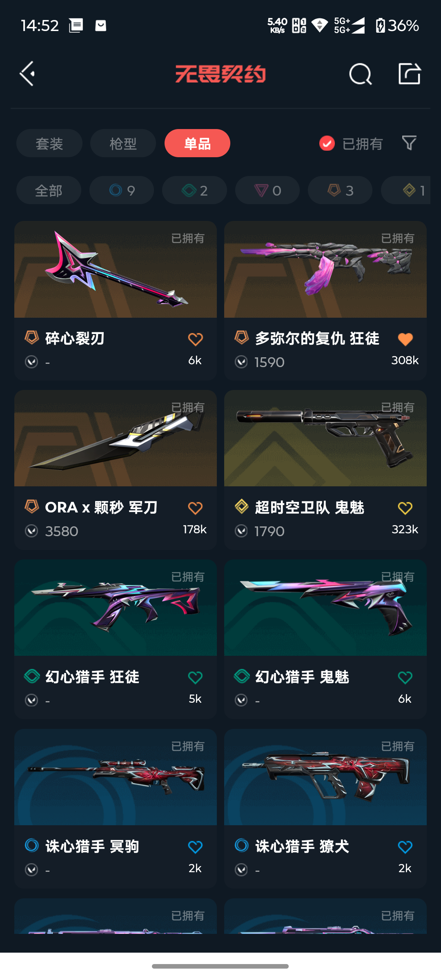441x980 pixels.
Task: Tap heart on ORA x 颗秒 军刀
Action: 195,508
